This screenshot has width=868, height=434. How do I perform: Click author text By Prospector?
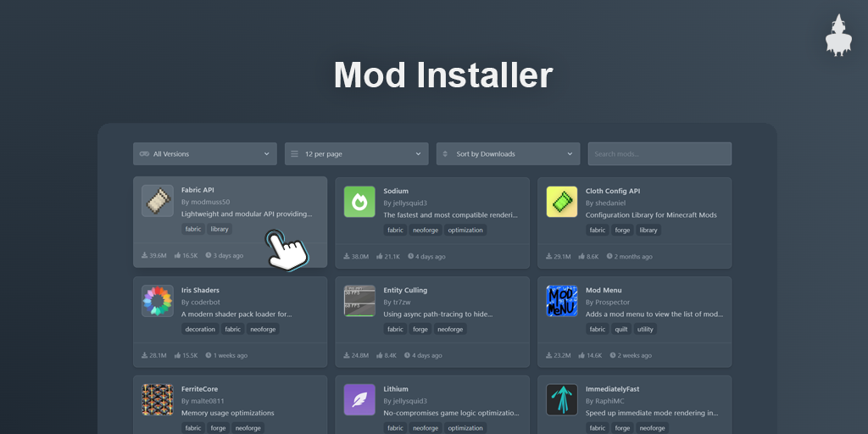click(608, 303)
